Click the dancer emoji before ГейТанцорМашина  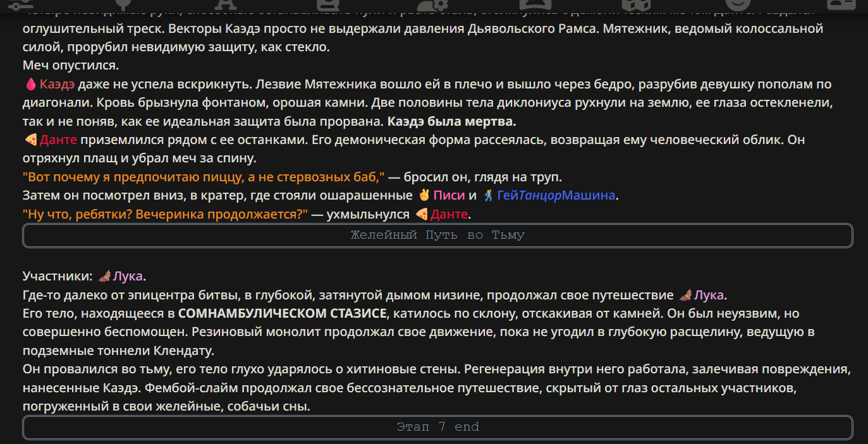pyautogui.click(x=488, y=195)
